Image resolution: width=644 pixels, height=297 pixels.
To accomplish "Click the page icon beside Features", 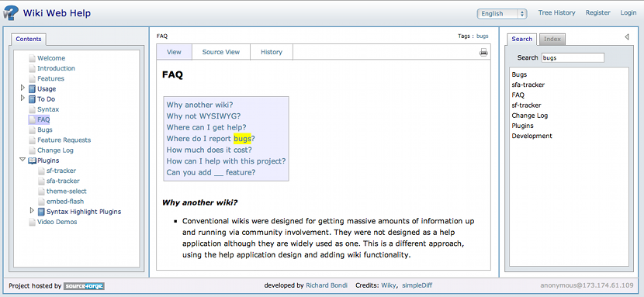I will coord(32,79).
